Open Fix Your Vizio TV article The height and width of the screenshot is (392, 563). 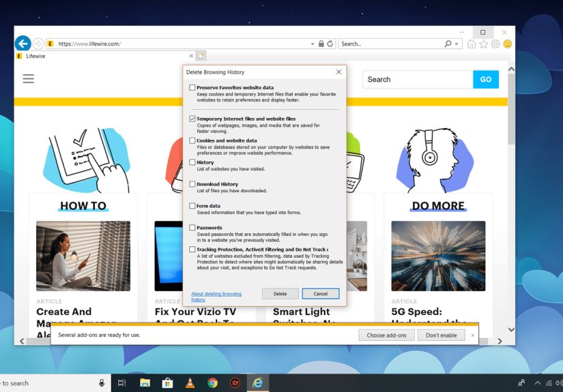[195, 316]
